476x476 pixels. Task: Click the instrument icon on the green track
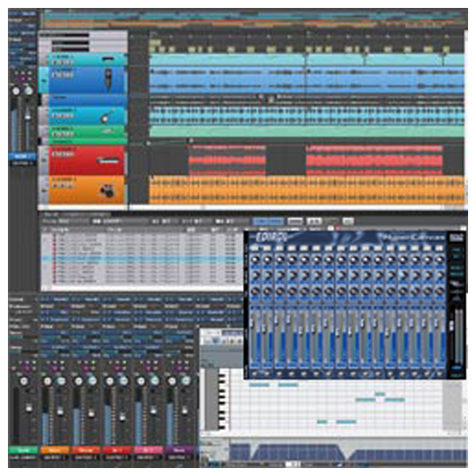(108, 131)
